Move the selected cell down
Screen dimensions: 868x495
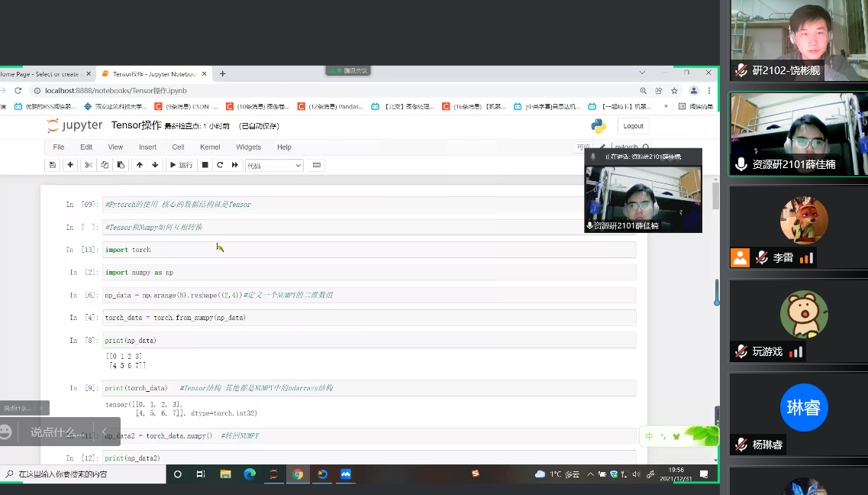click(x=155, y=165)
